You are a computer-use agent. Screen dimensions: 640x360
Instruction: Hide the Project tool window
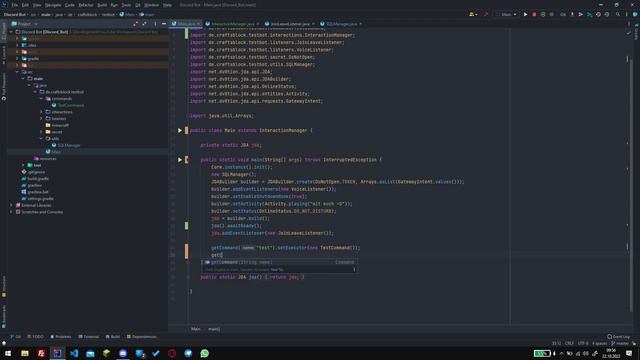pos(164,24)
